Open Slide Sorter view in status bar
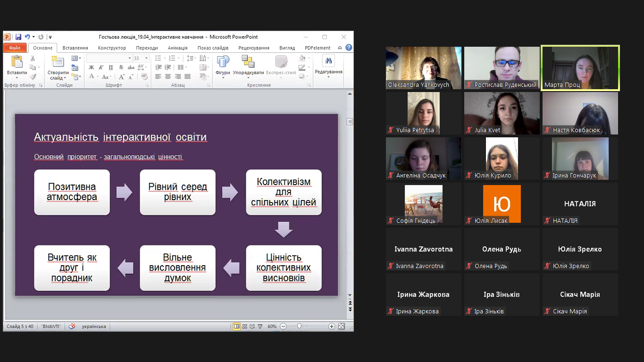The height and width of the screenshot is (362, 644). [244, 326]
